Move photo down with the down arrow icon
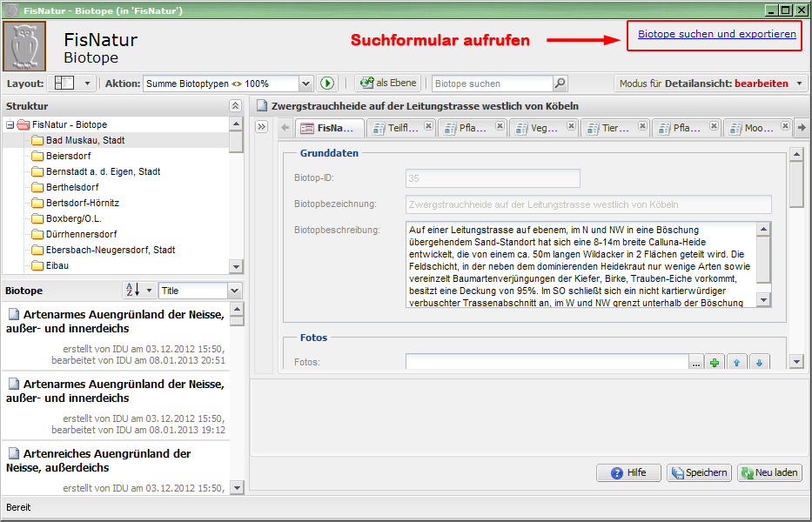The image size is (812, 522). click(x=759, y=363)
